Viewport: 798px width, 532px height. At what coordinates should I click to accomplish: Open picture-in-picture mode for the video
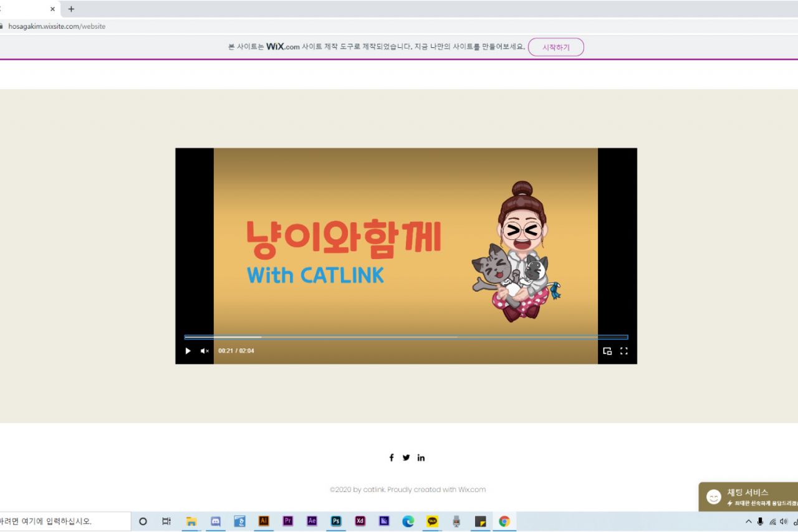[x=607, y=351]
